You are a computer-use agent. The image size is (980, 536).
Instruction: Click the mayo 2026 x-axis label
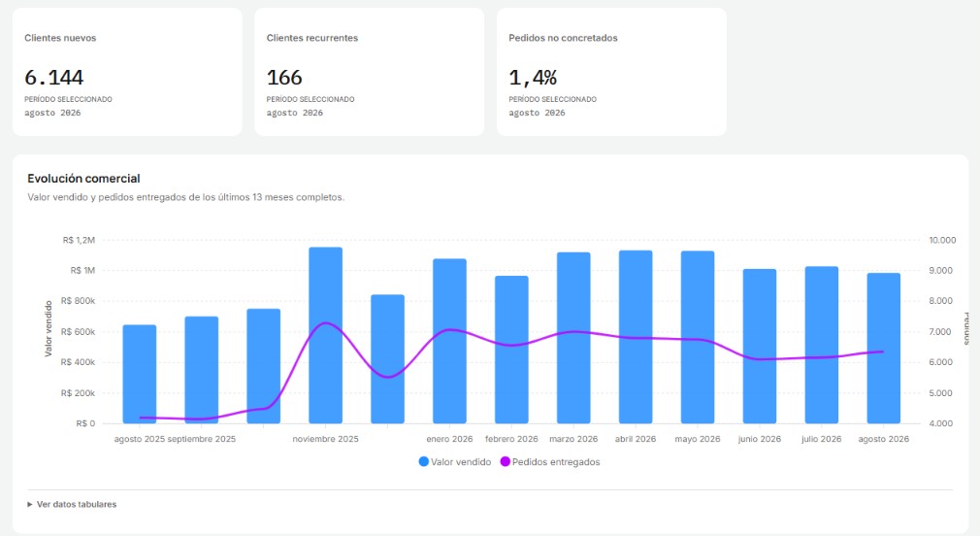[698, 439]
